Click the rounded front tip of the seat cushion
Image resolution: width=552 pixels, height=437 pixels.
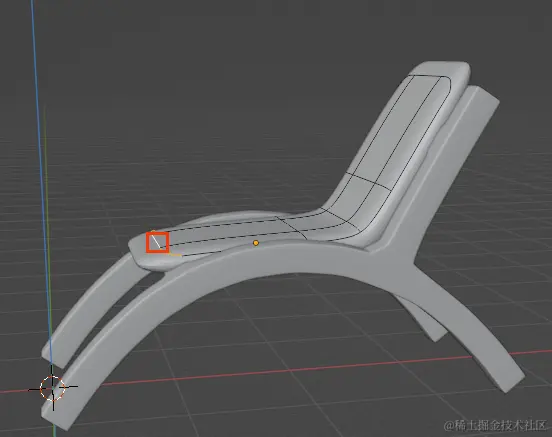(x=139, y=252)
